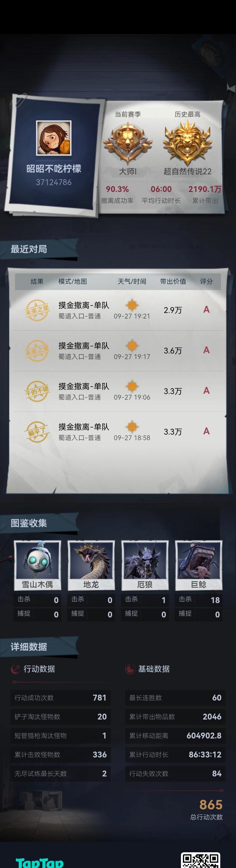
Task: Click the 躺平了 stamp icon
Action: 37,432
